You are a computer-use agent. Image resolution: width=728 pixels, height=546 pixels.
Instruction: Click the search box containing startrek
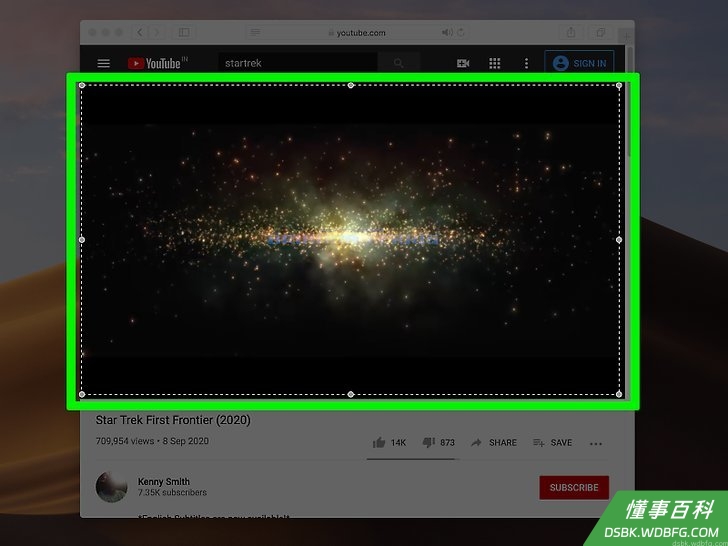coord(298,63)
